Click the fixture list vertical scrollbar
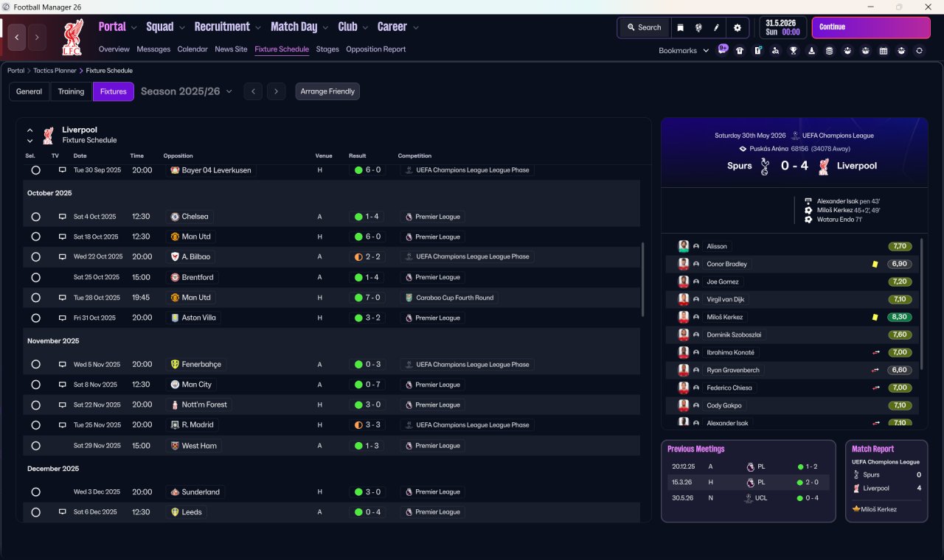The width and height of the screenshot is (944, 560). (x=643, y=280)
